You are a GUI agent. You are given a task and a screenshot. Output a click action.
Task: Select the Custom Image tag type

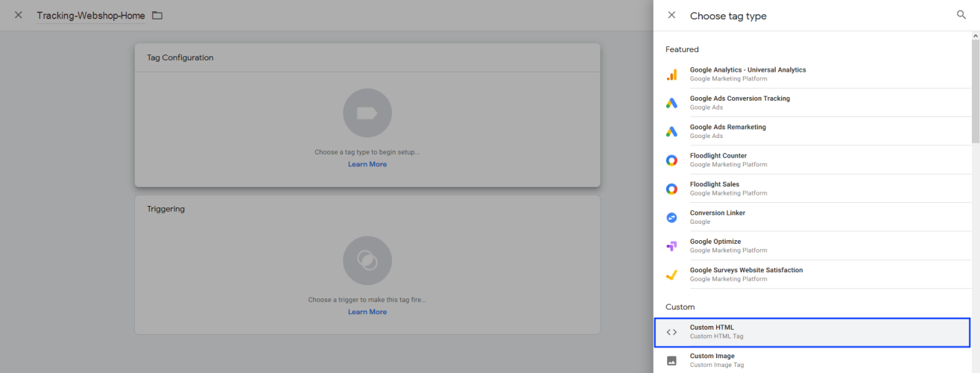[x=812, y=360]
